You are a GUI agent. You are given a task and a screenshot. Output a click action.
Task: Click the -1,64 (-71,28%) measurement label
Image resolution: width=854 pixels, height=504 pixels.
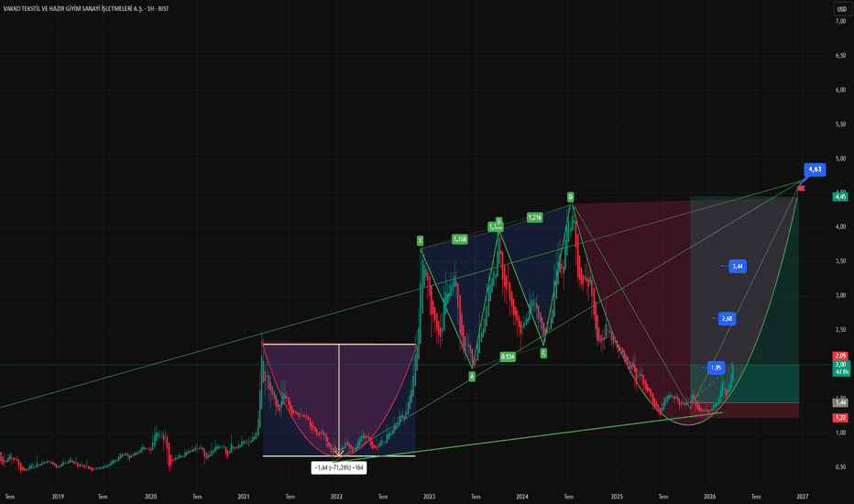pos(339,467)
